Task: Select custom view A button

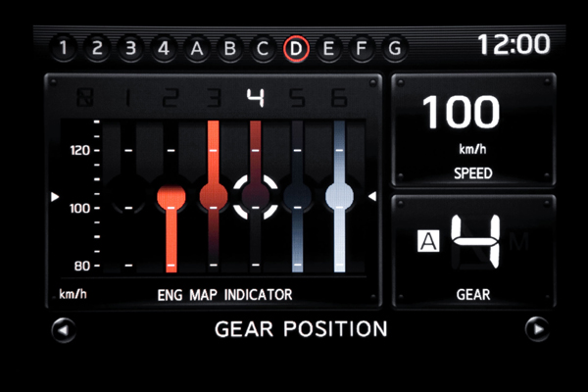Action: click(x=197, y=48)
